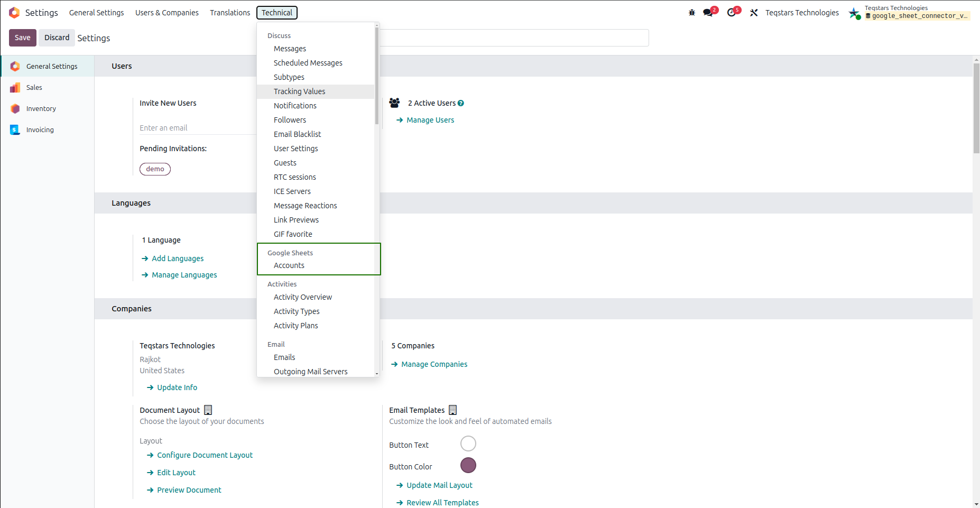Open the Users & Companies menu

tap(167, 13)
